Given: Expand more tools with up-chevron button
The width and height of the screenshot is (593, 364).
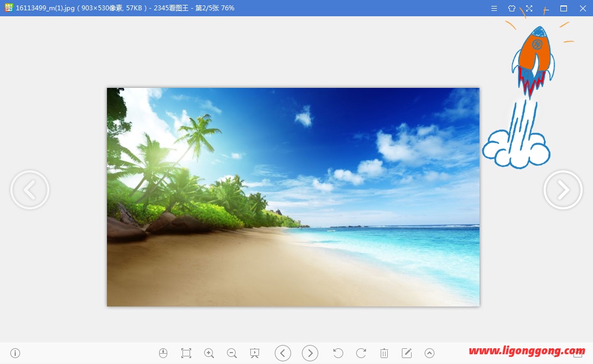Looking at the screenshot, I should 430,353.
